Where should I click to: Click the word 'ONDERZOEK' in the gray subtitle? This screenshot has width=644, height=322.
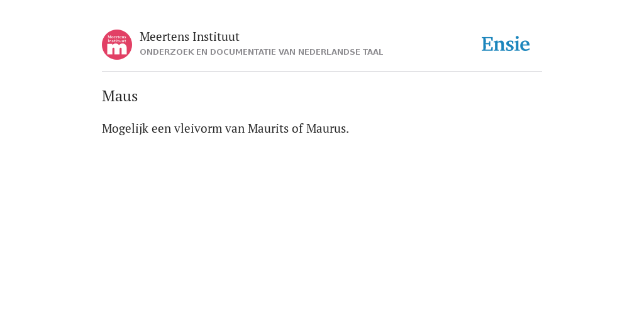[x=167, y=52]
